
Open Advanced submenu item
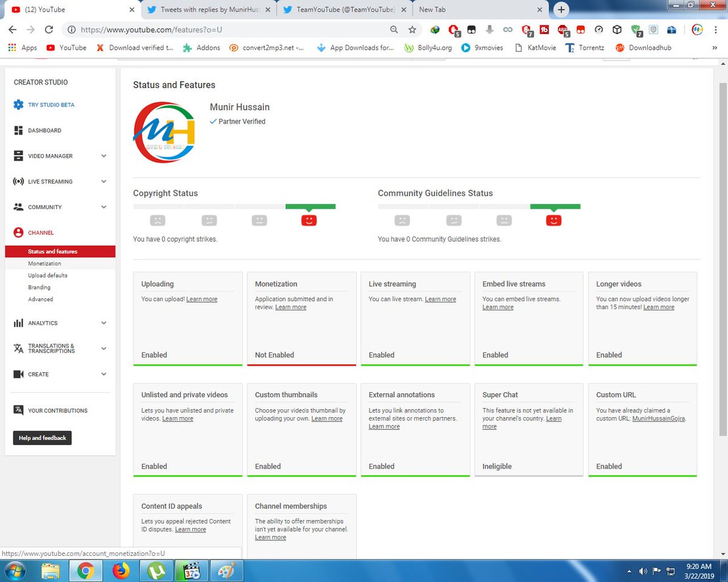[40, 299]
